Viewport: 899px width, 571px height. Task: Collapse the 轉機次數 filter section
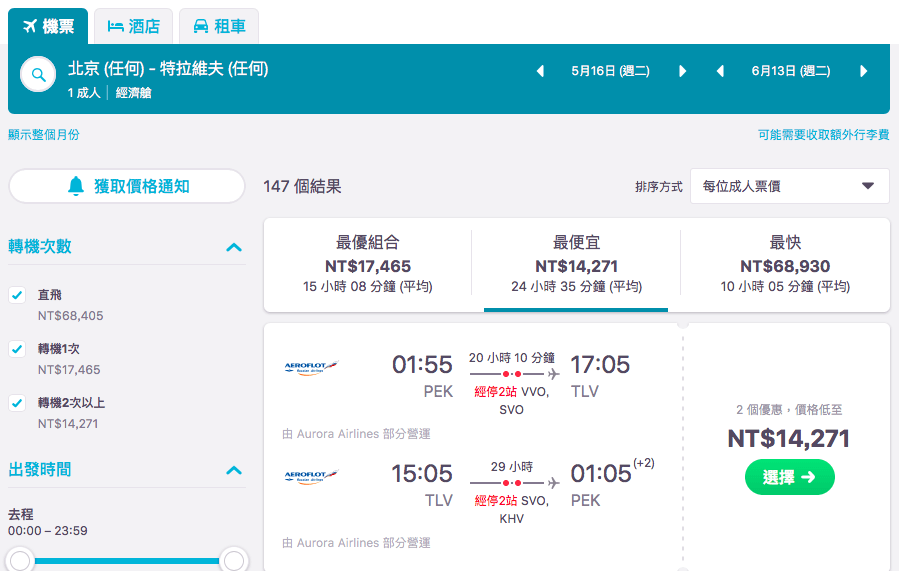(x=234, y=247)
